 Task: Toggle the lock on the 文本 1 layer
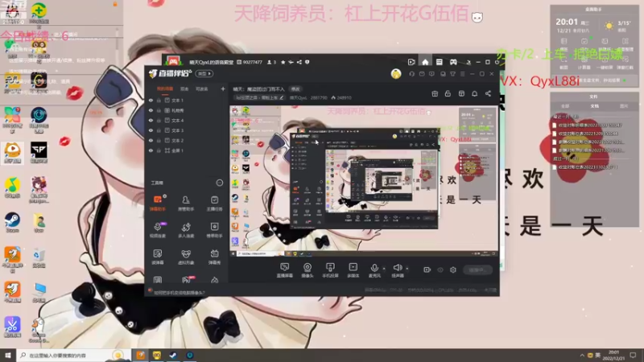click(159, 100)
